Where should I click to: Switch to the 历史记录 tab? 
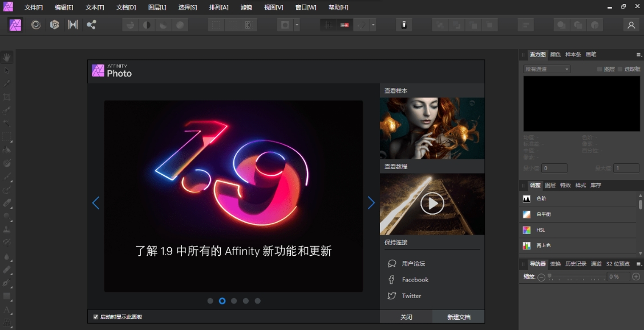pos(576,264)
